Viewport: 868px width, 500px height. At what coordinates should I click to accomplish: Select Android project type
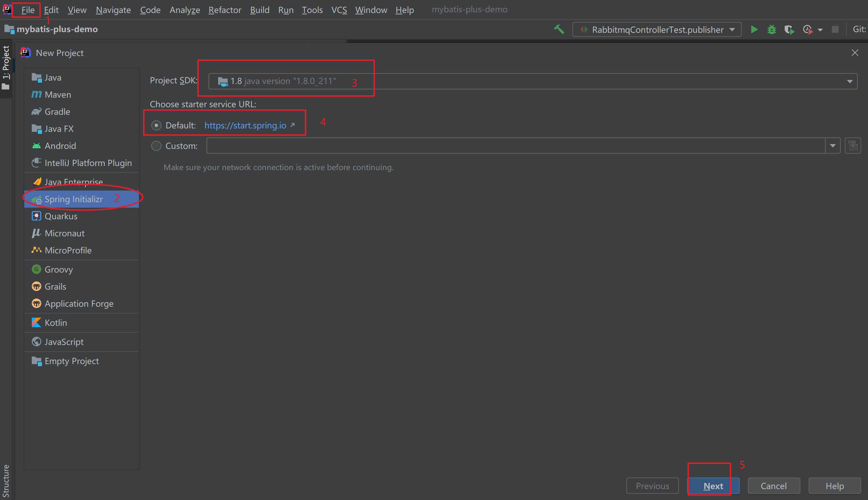pos(82,146)
